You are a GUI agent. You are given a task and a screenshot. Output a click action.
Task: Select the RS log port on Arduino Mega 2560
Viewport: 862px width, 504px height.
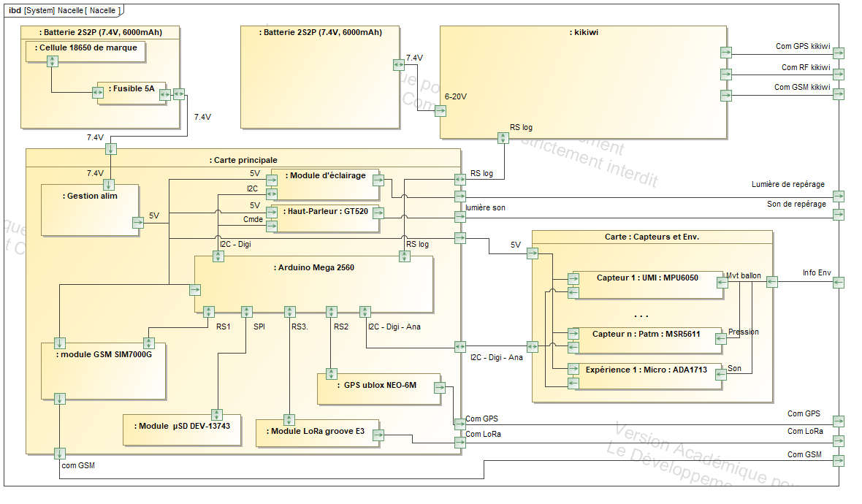[x=405, y=256]
